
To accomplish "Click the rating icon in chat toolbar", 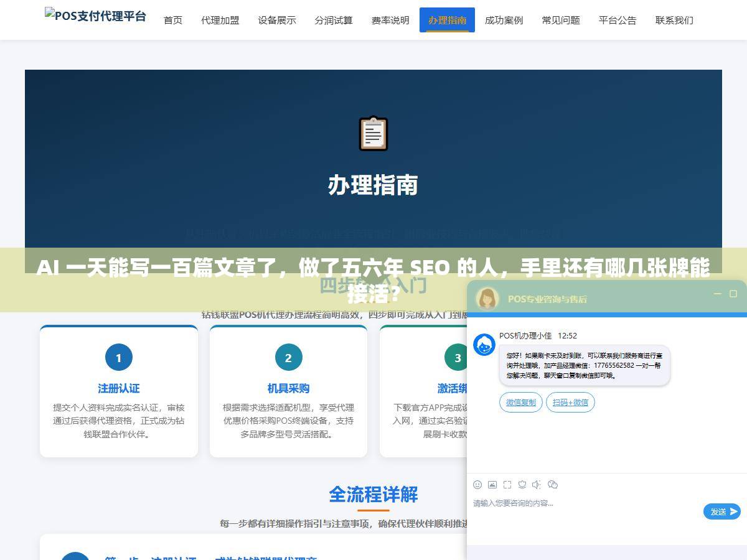I will pos(522,485).
